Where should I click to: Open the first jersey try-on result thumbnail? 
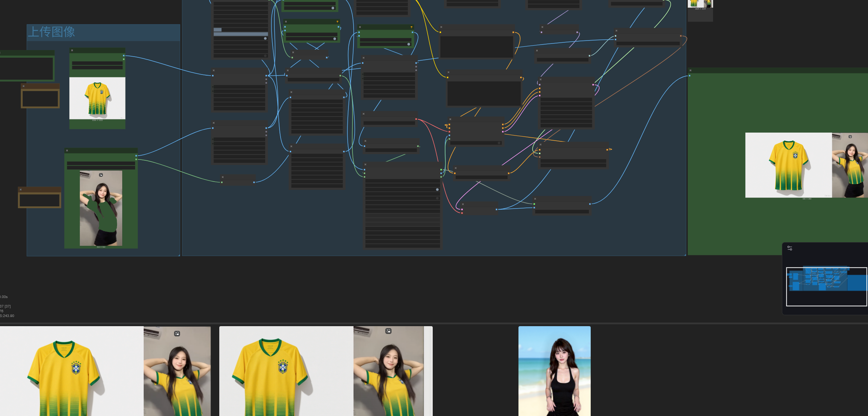(x=105, y=371)
